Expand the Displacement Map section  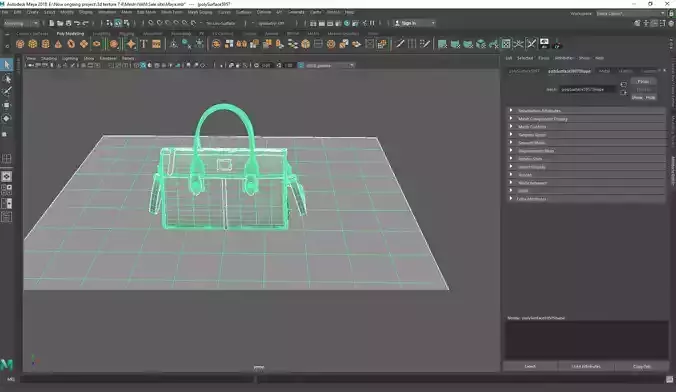586,151
